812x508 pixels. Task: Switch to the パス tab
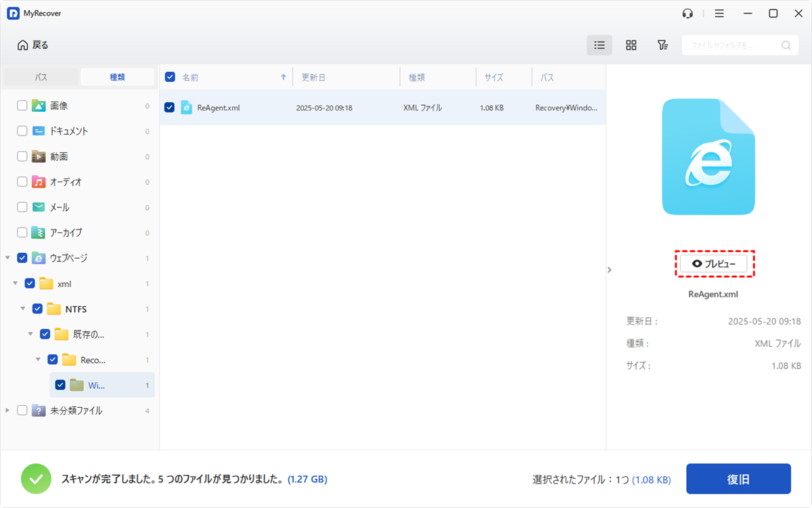[x=41, y=77]
